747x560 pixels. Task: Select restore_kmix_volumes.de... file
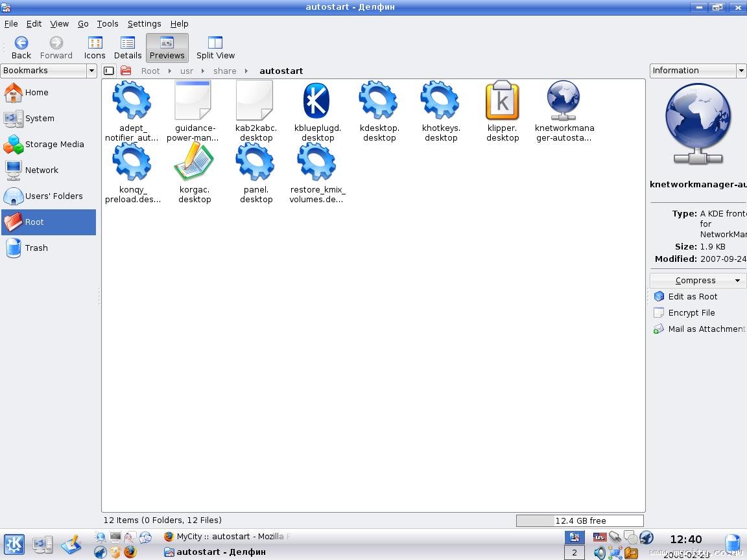pyautogui.click(x=317, y=173)
